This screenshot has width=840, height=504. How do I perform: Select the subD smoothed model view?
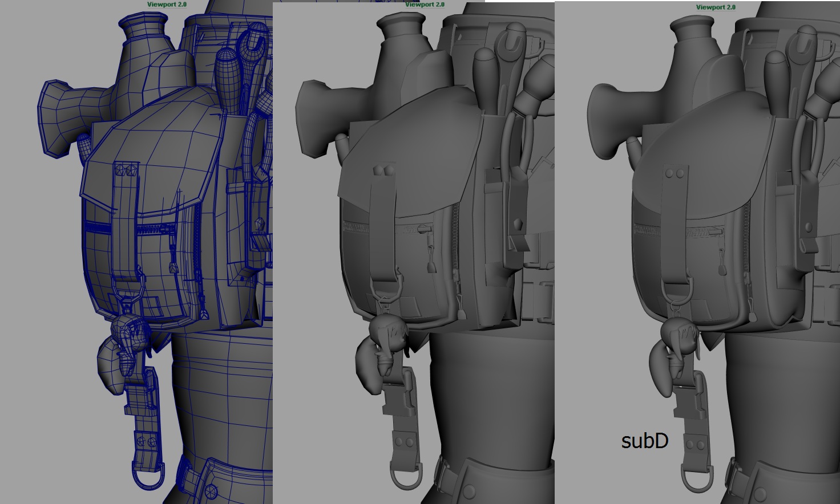697,253
